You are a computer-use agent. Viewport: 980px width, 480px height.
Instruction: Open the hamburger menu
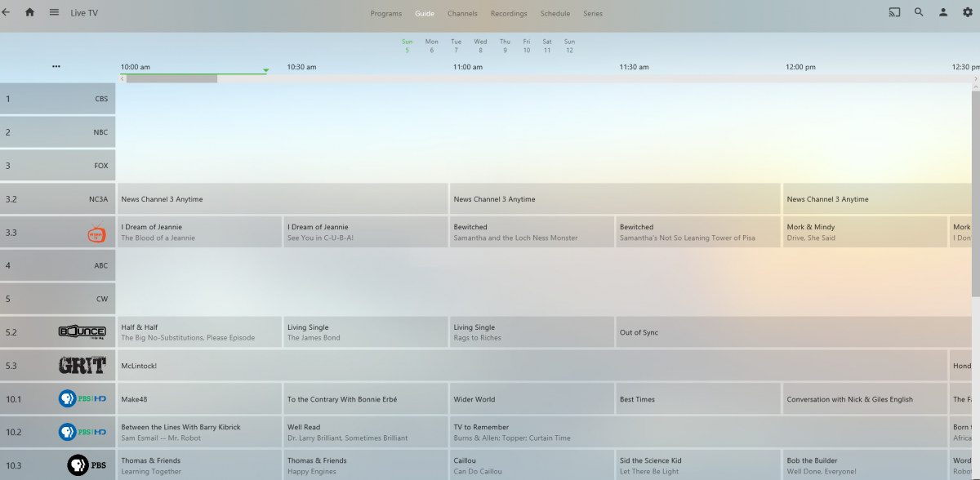(x=54, y=12)
